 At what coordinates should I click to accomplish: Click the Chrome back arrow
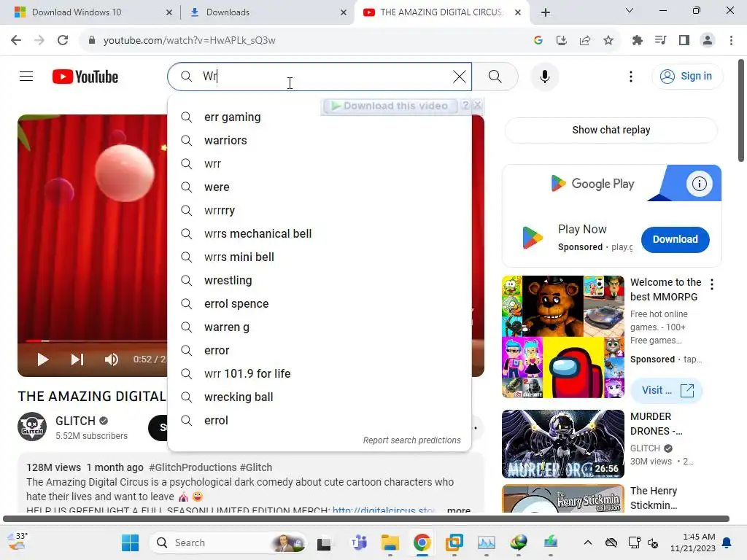[16, 41]
